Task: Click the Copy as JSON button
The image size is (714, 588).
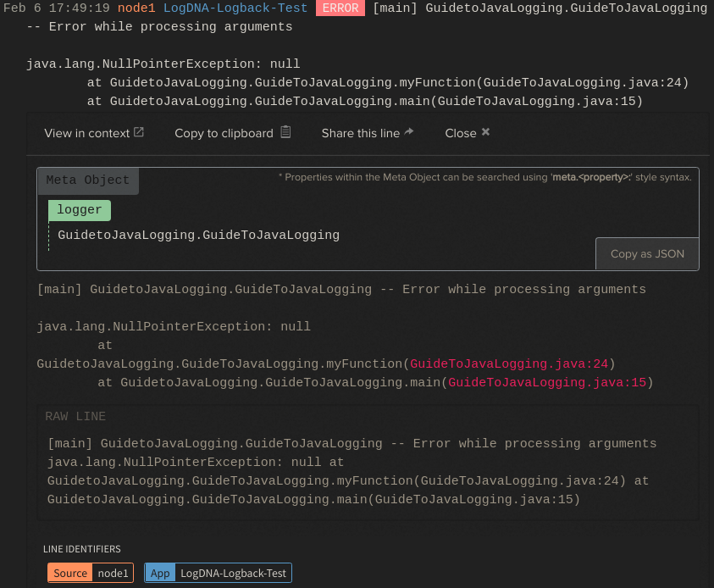Action: coord(647,253)
